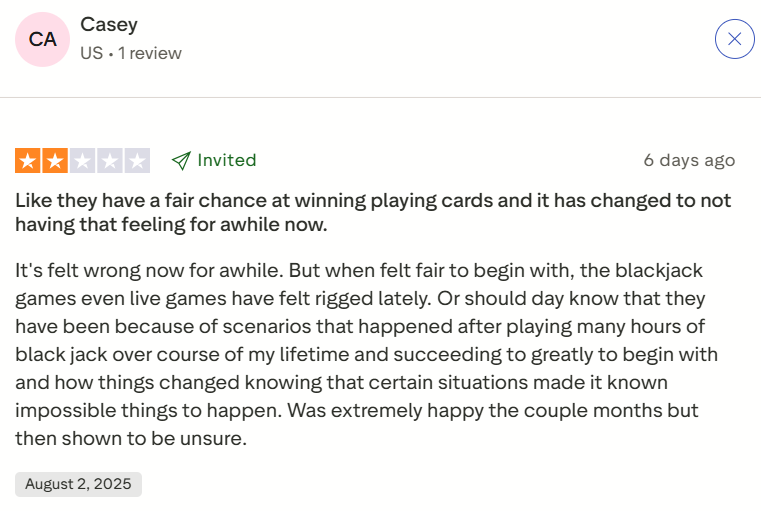Click the "1 review" count text
Image resolution: width=761 pixels, height=511 pixels.
pos(150,53)
